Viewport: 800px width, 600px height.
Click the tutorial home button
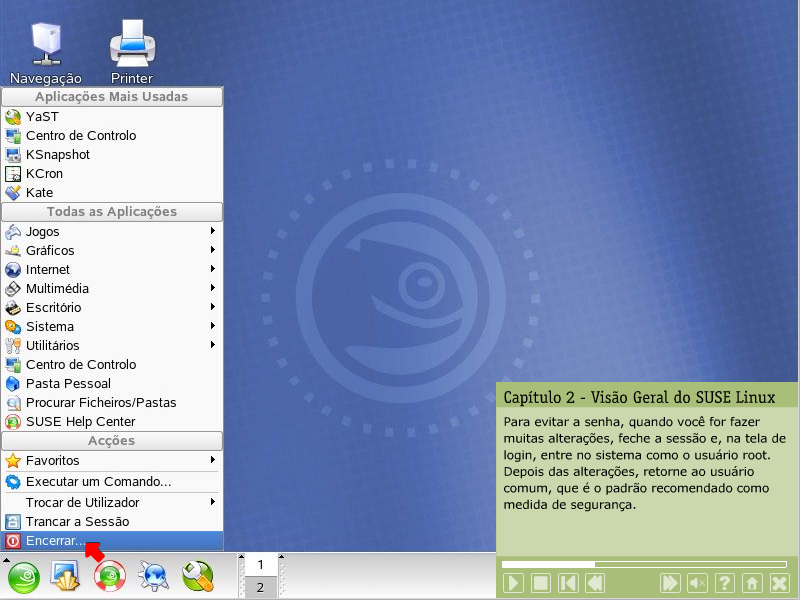click(x=751, y=582)
